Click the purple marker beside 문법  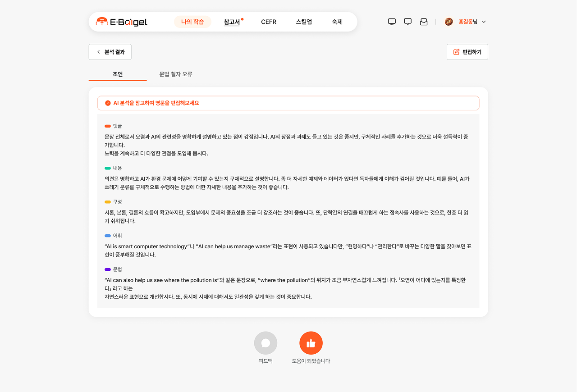coord(107,269)
